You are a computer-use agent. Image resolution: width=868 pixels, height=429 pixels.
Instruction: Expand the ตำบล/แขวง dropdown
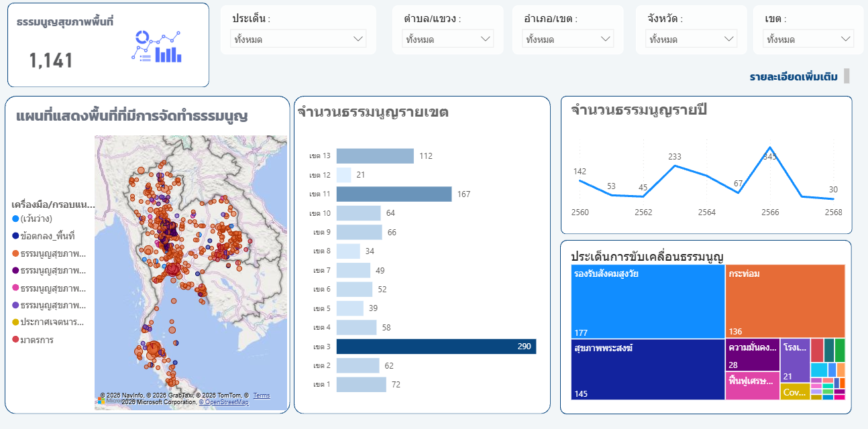point(447,39)
